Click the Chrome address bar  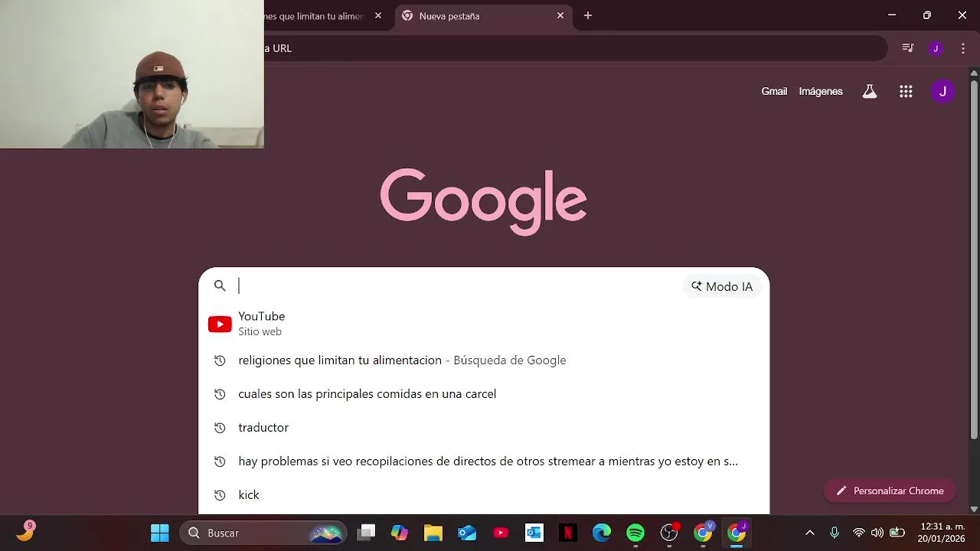[574, 48]
